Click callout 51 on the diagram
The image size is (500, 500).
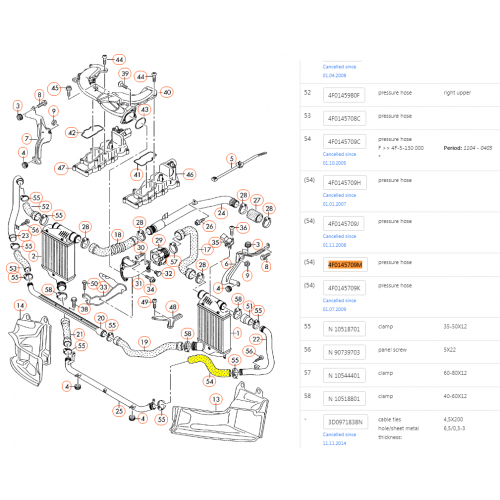click(x=249, y=306)
